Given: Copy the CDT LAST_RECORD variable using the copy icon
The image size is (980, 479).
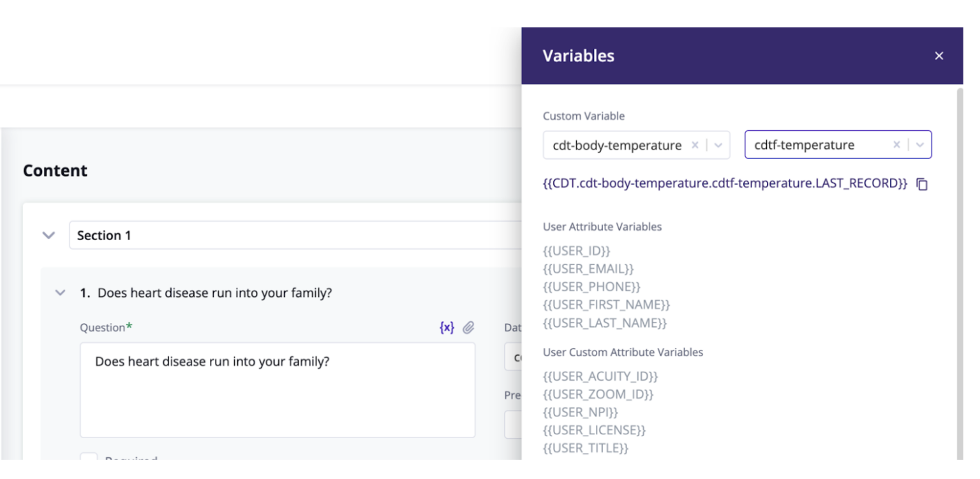Looking at the screenshot, I should (921, 184).
